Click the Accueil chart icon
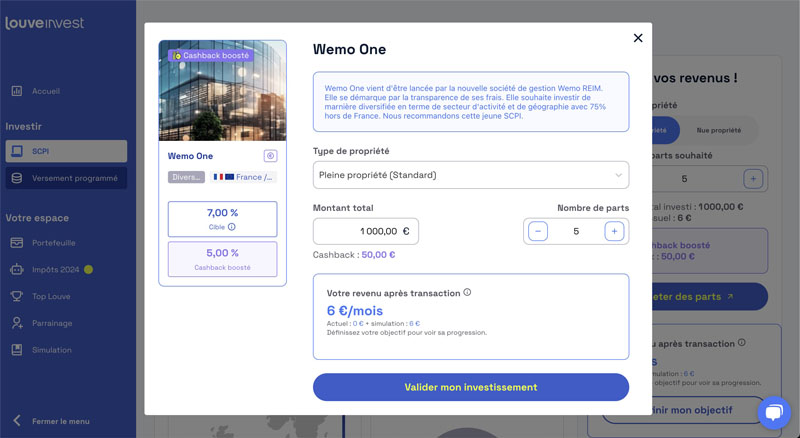The height and width of the screenshot is (438, 800). coord(17,91)
